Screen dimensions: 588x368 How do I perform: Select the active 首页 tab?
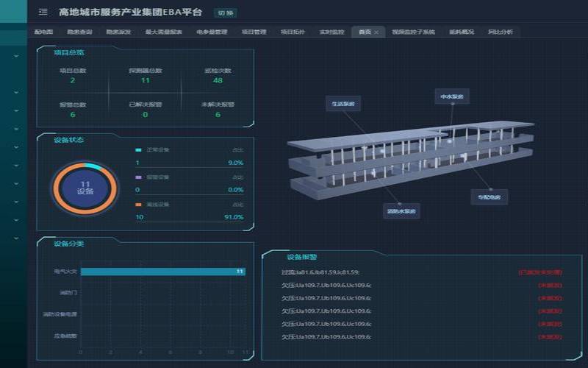pyautogui.click(x=365, y=32)
